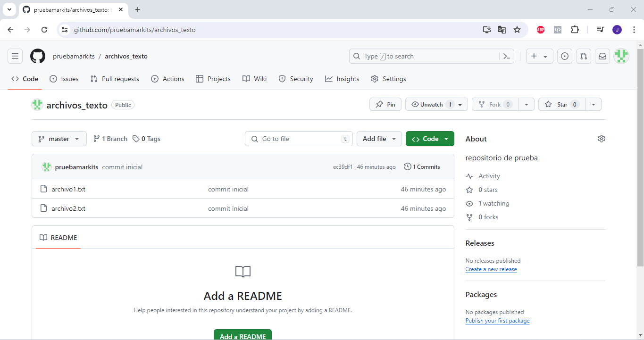The height and width of the screenshot is (340, 644).
Task: Click Publish your first package link
Action: pyautogui.click(x=497, y=321)
